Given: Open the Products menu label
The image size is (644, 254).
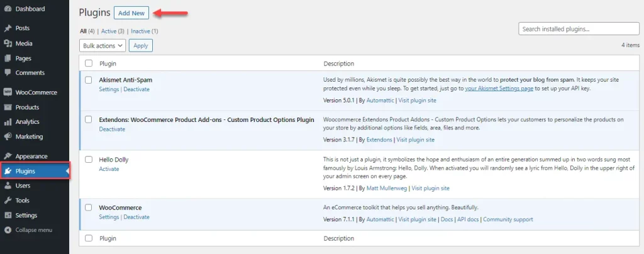Looking at the screenshot, I should click(27, 107).
